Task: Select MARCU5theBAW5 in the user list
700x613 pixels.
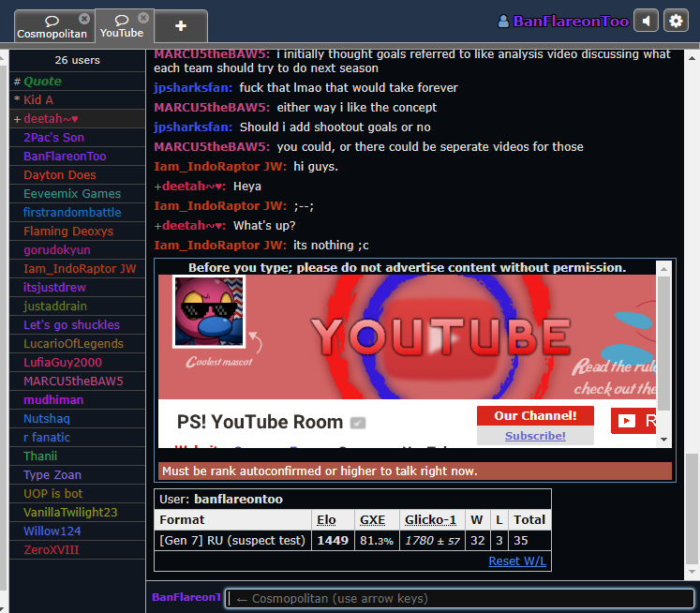Action: pos(77,381)
